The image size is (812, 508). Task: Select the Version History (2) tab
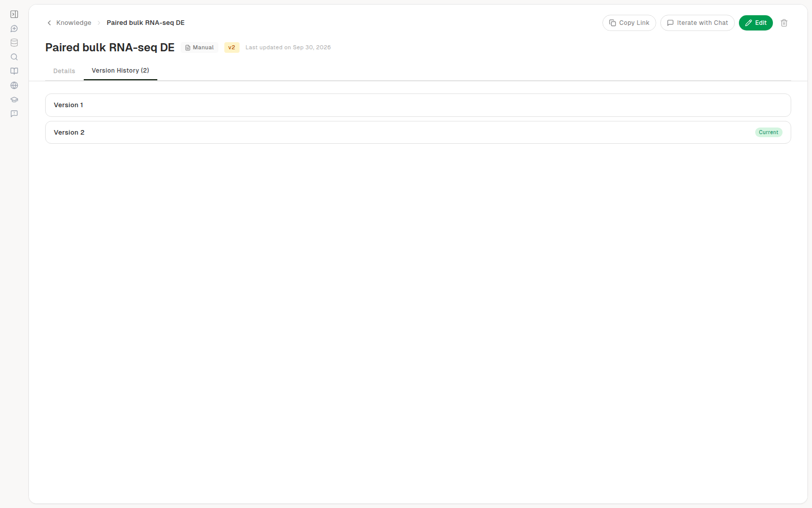click(x=120, y=71)
